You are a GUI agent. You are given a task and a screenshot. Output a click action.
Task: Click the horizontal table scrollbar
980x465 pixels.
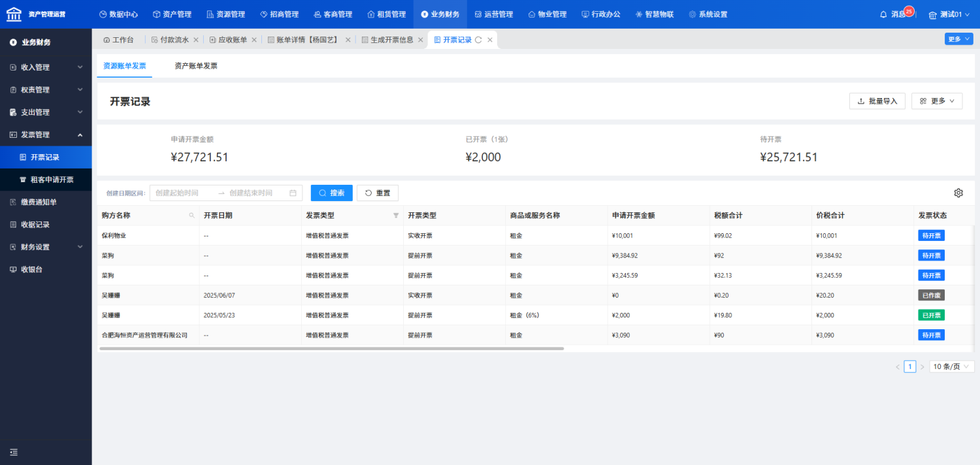pos(331,349)
